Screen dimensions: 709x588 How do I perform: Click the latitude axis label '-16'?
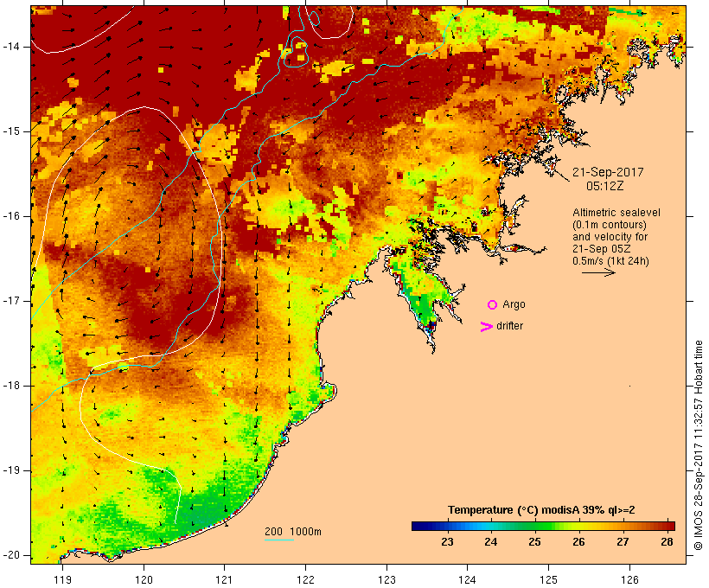click(10, 216)
